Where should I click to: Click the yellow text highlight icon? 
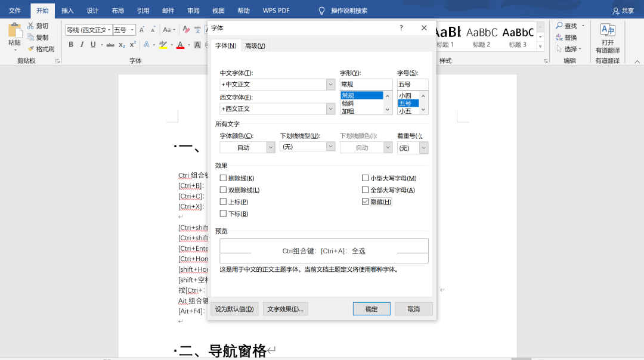point(163,45)
